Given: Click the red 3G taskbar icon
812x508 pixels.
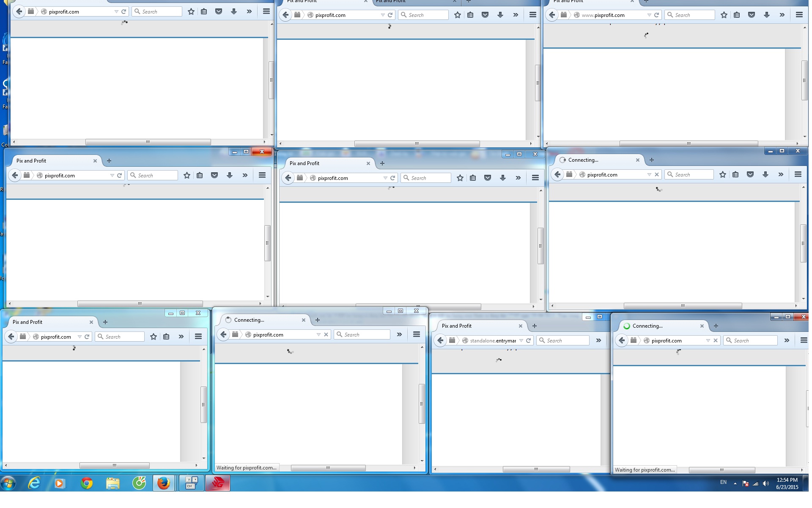Looking at the screenshot, I should click(218, 483).
